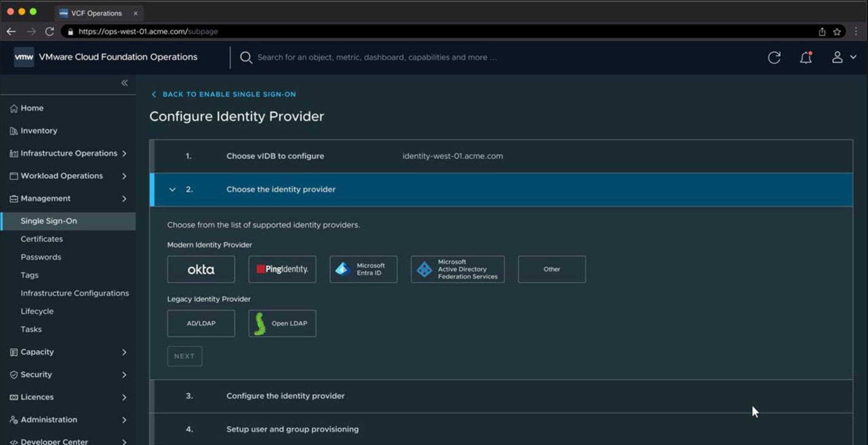The width and height of the screenshot is (868, 445).
Task: Collapse the left navigation sidebar
Action: (x=124, y=83)
